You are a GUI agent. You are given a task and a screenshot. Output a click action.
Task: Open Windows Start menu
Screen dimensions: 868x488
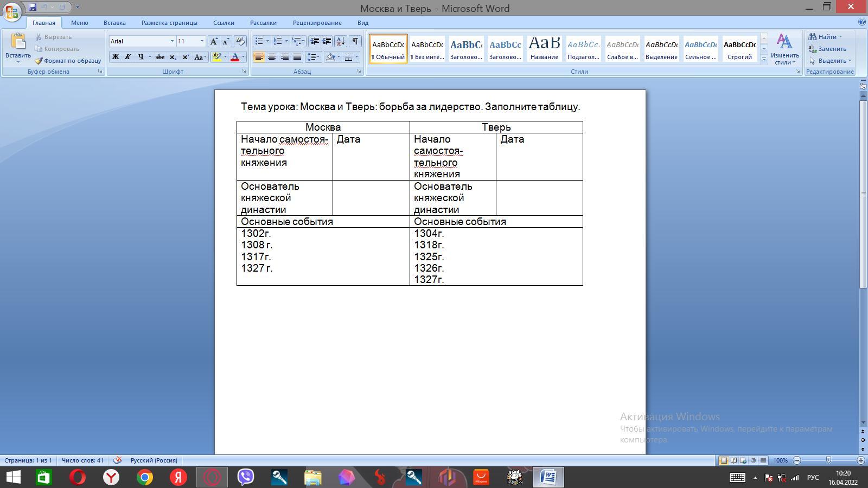12,477
